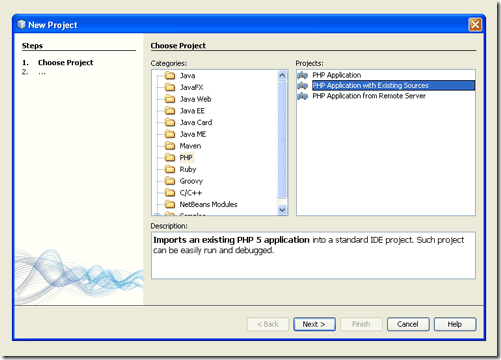Choose the Java Card category
501x360 pixels.
tap(196, 122)
